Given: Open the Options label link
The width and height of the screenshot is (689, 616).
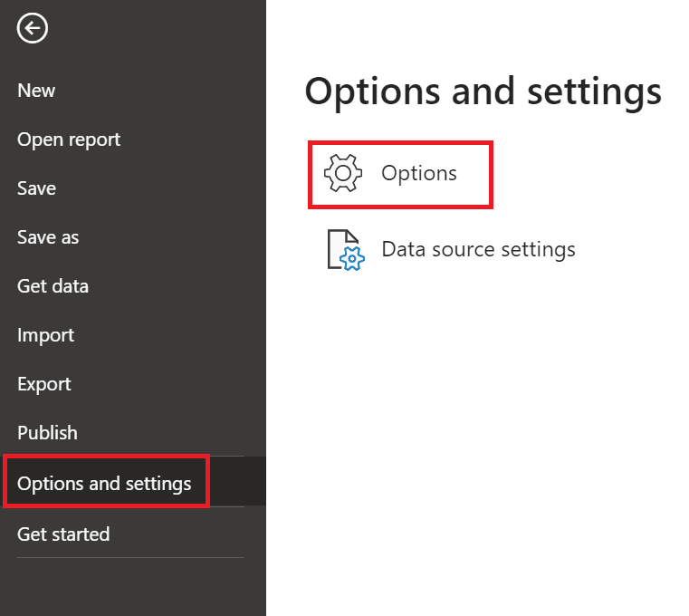Looking at the screenshot, I should pos(419,173).
